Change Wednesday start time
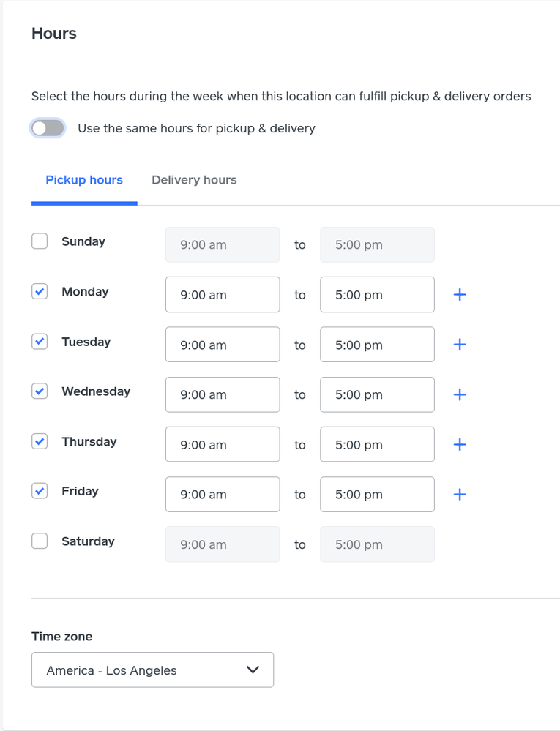Screen dimensions: 560x731 (x=223, y=395)
